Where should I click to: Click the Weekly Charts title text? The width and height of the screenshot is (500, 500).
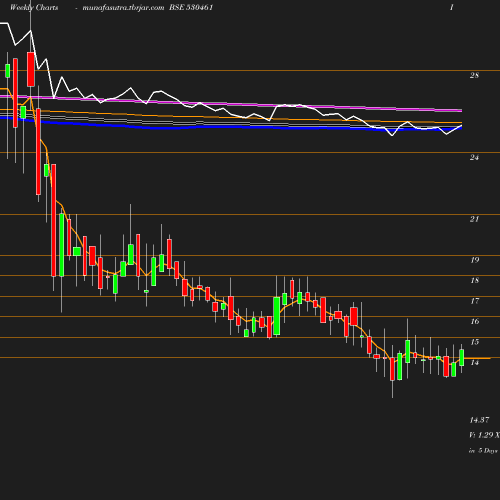[34, 8]
